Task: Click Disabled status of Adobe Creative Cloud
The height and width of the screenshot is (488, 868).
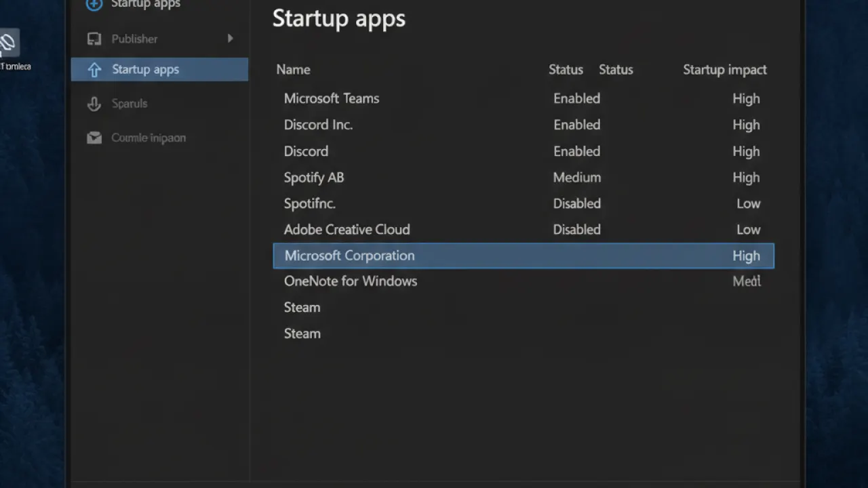Action: 577,229
